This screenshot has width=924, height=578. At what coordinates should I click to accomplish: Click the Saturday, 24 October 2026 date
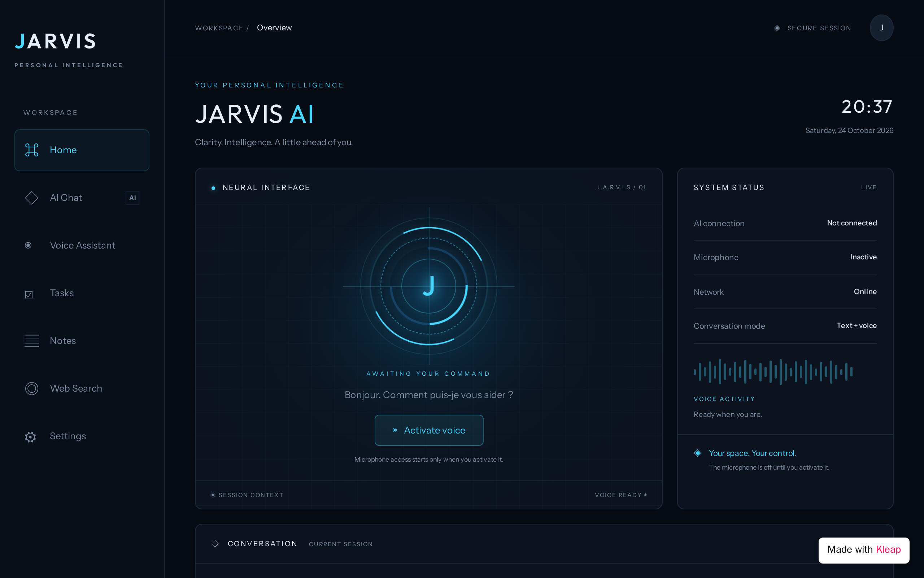(x=849, y=130)
